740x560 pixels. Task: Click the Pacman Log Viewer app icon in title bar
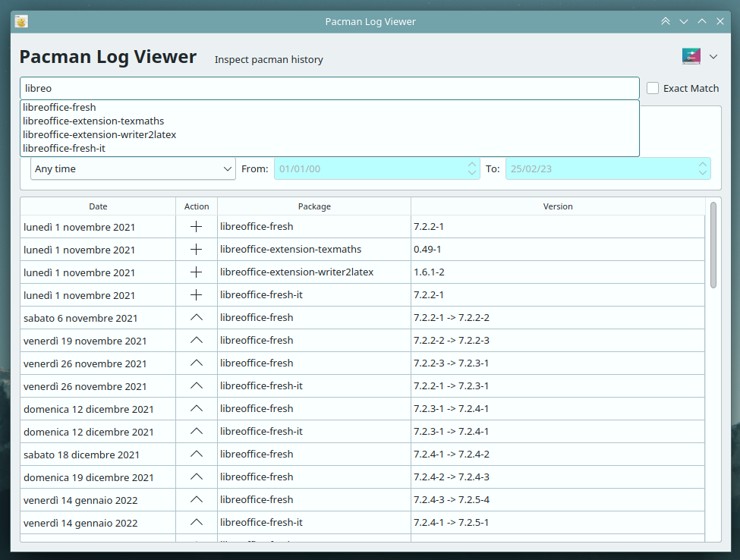pyautogui.click(x=21, y=22)
